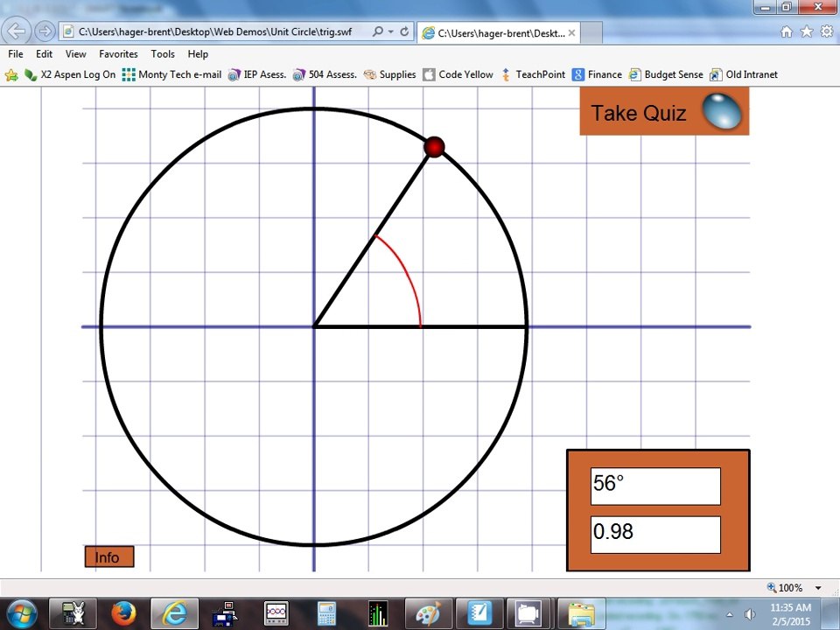This screenshot has width=840, height=630.
Task: Open the Budget Sense bookmark
Action: click(x=666, y=75)
